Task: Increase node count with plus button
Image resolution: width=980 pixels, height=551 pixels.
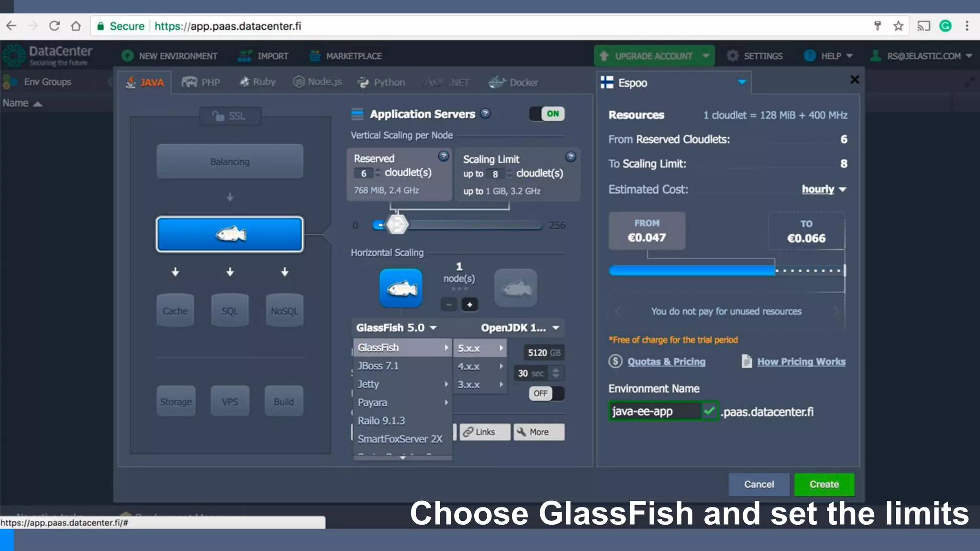Action: click(x=469, y=305)
